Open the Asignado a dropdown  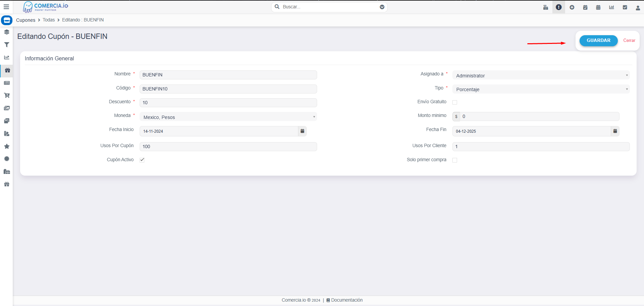coord(541,75)
